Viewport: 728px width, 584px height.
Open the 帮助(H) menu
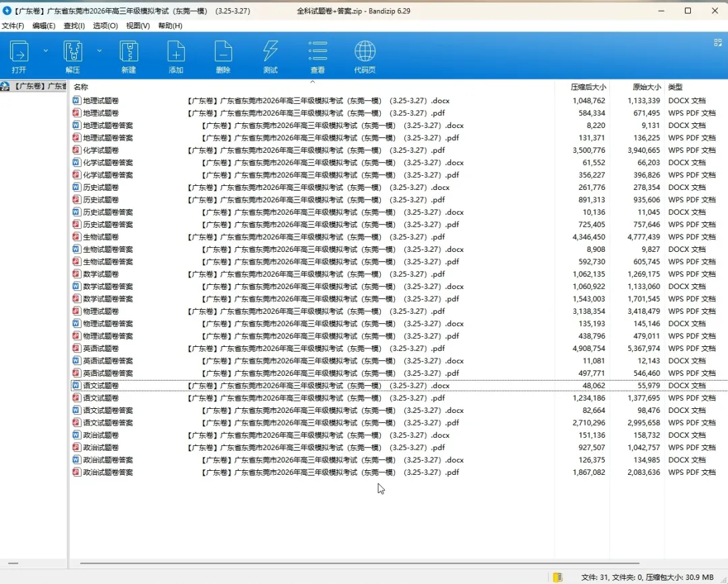170,26
